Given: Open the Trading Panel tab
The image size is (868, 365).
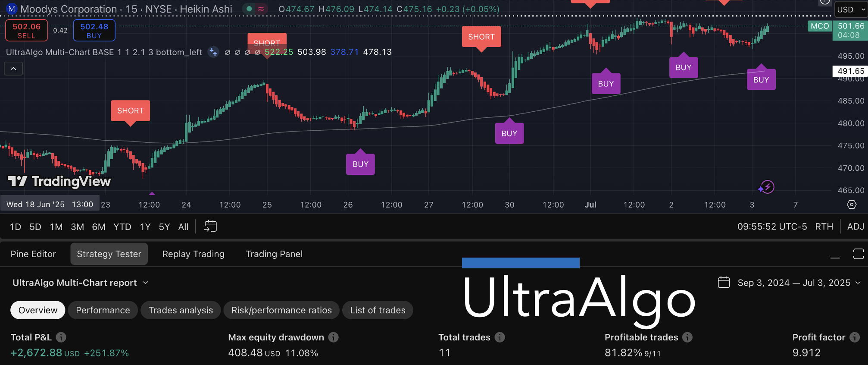Looking at the screenshot, I should point(274,254).
